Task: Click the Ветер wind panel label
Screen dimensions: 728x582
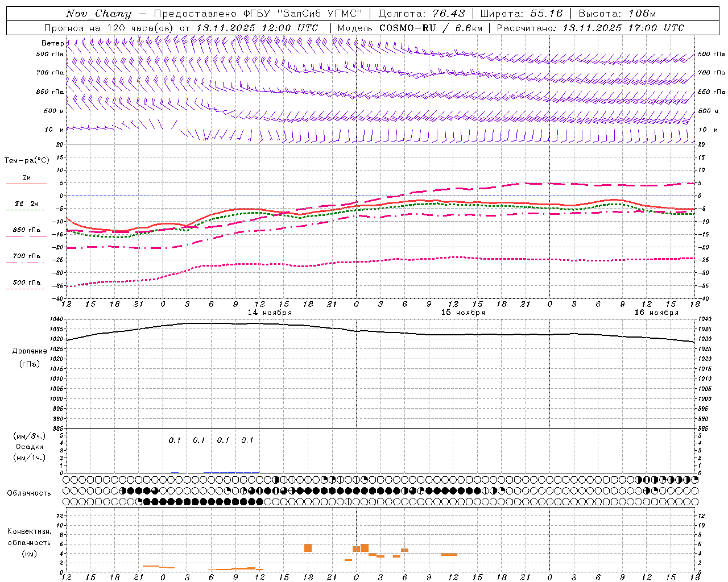Action: 52,43
